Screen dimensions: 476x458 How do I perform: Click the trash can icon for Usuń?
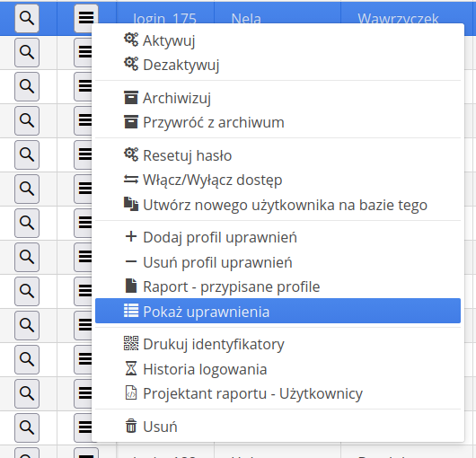[131, 426]
